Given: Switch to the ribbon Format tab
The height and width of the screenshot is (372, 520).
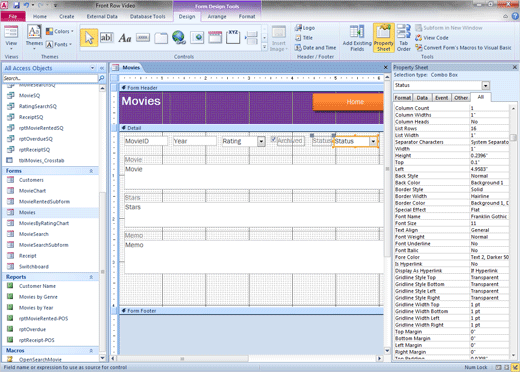Looking at the screenshot, I should [247, 16].
